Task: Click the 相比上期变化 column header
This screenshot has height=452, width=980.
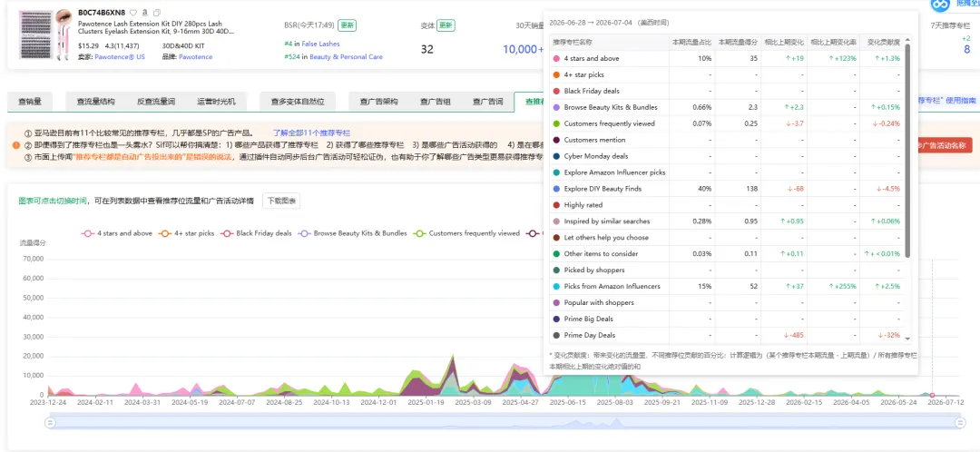Action: 784,43
